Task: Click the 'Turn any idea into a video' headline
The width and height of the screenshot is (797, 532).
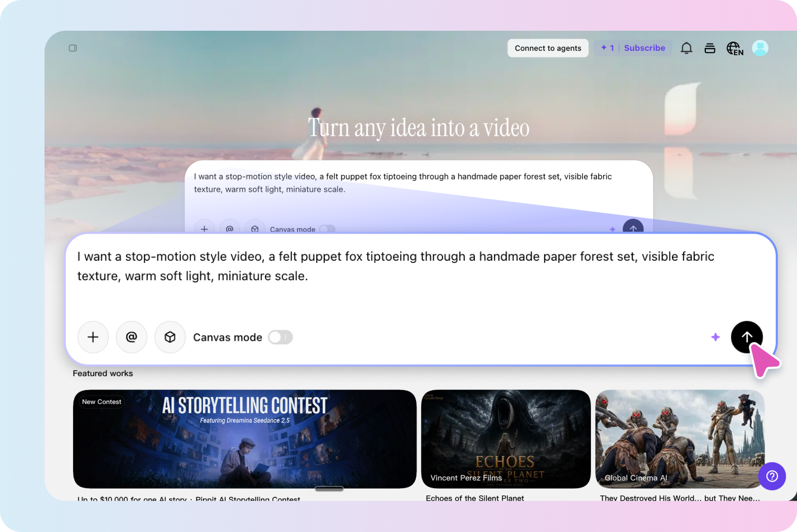Action: tap(419, 128)
